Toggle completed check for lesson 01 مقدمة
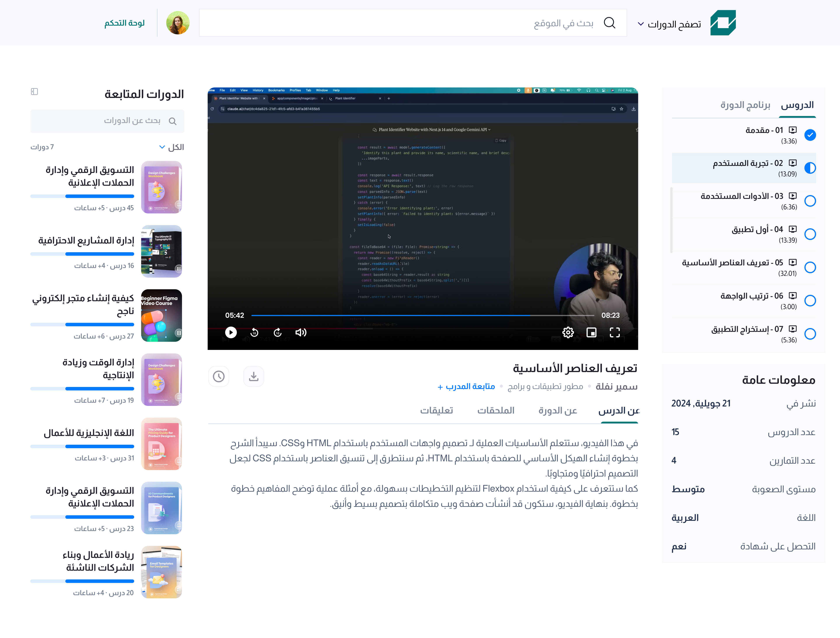The height and width of the screenshot is (638, 840). pyautogui.click(x=810, y=135)
